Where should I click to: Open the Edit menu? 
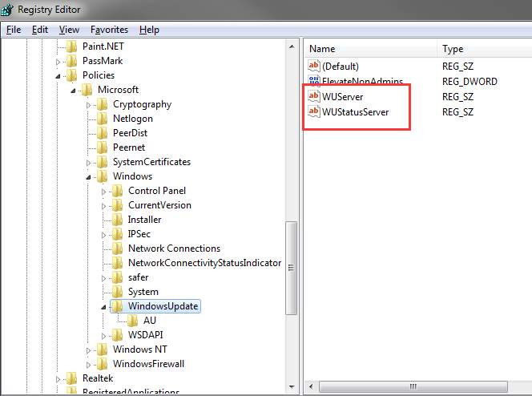click(x=40, y=30)
